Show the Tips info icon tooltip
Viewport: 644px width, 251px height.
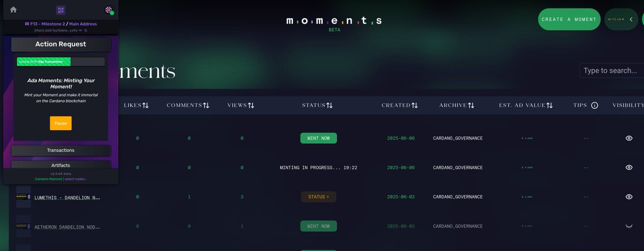pos(595,106)
